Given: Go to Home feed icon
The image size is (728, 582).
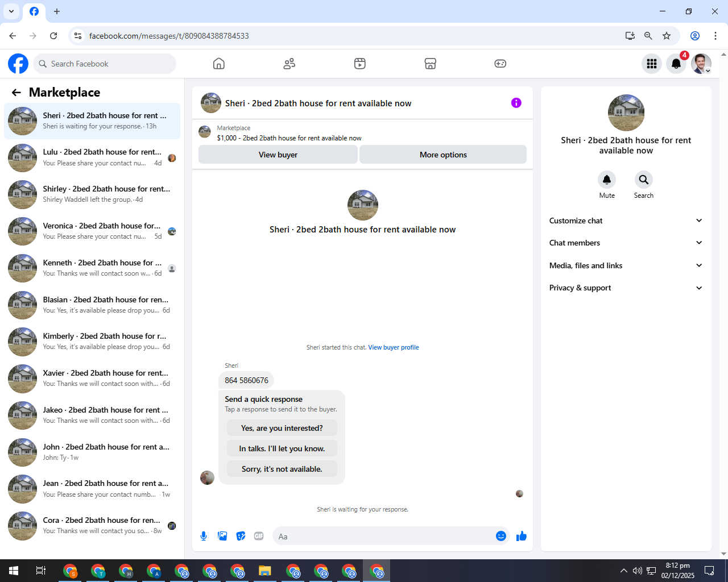Looking at the screenshot, I should pyautogui.click(x=219, y=64).
